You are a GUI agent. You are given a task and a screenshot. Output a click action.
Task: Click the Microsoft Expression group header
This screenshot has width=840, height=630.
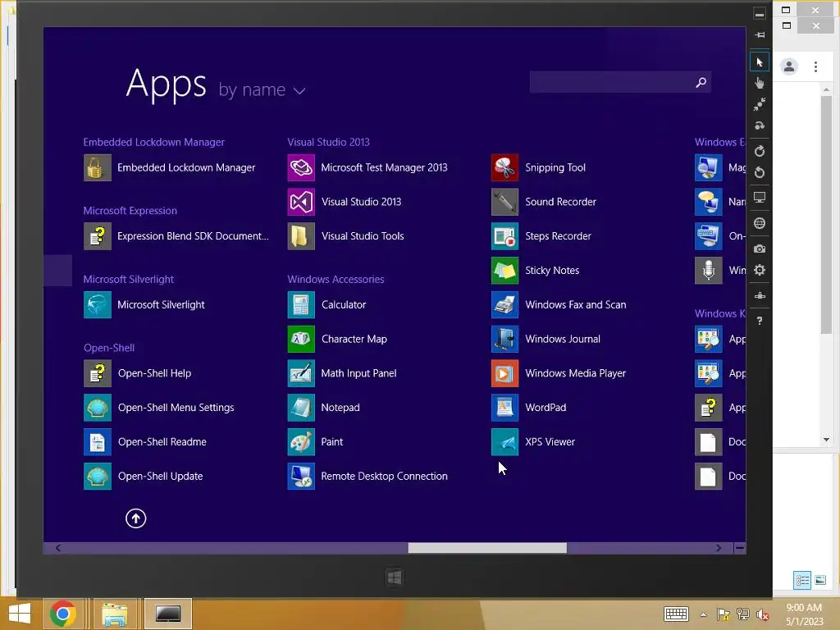[130, 211]
